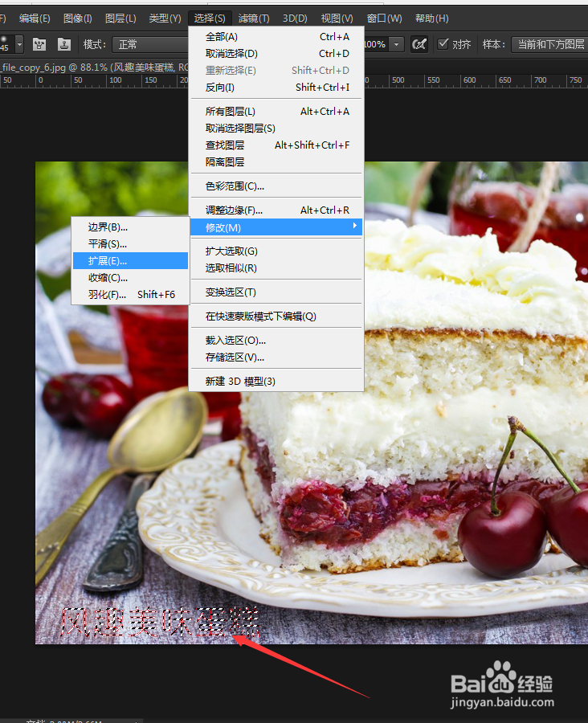Open the 窗口(W) menu
The width and height of the screenshot is (588, 723).
click(384, 18)
